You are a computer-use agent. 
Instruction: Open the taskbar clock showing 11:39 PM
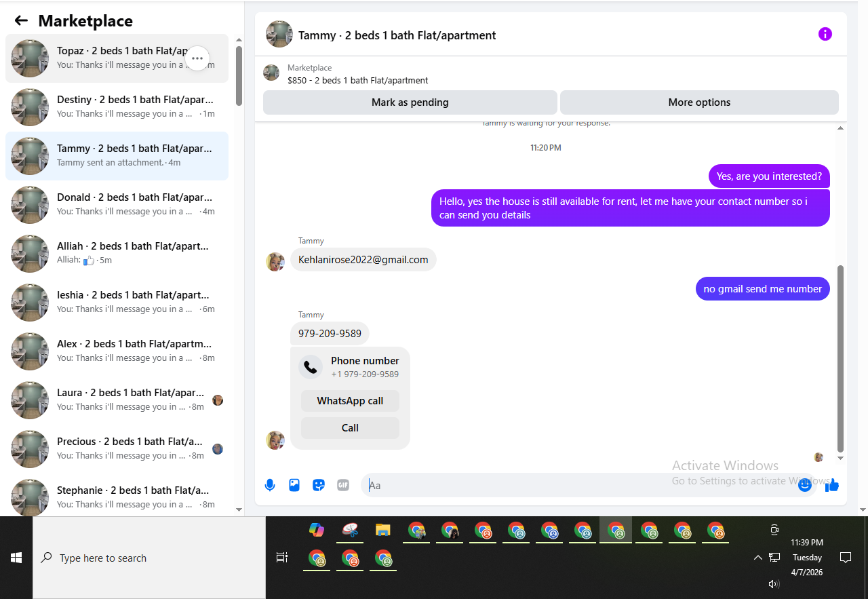click(807, 558)
